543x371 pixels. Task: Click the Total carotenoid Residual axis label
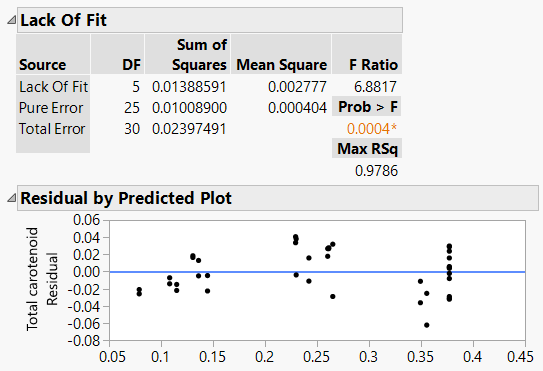click(x=42, y=279)
